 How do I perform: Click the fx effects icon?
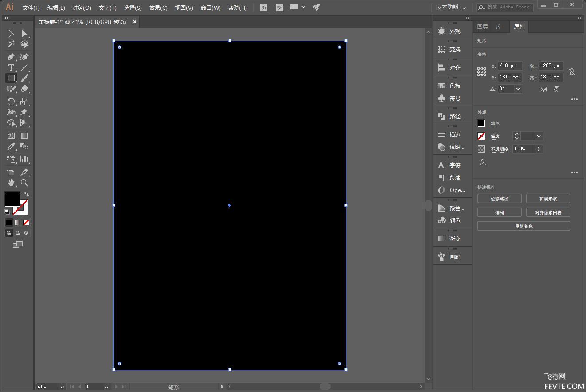483,162
